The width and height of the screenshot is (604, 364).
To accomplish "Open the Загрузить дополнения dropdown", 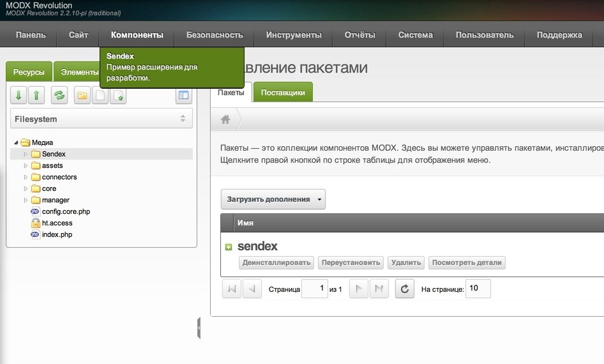I will coord(273,199).
